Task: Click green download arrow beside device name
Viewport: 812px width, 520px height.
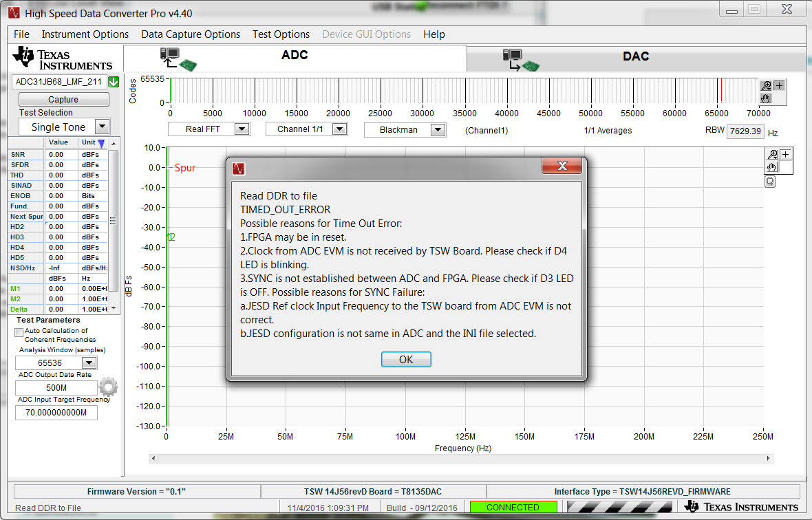Action: point(114,82)
